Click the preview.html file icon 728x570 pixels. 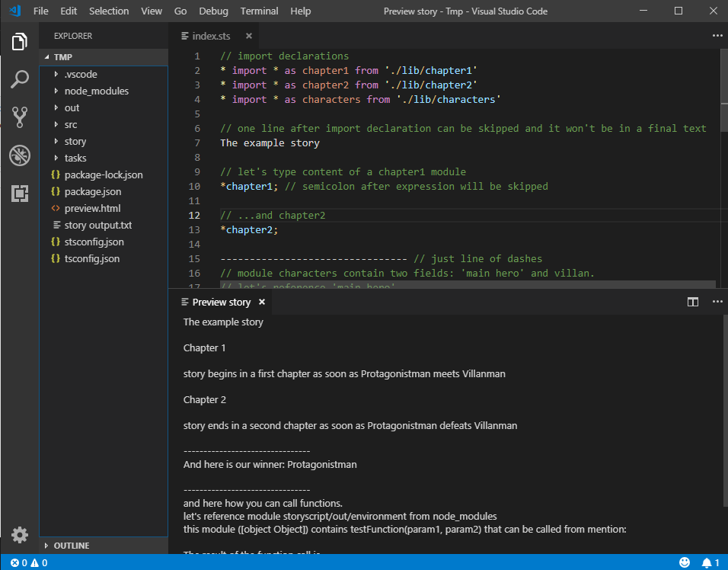pyautogui.click(x=56, y=208)
